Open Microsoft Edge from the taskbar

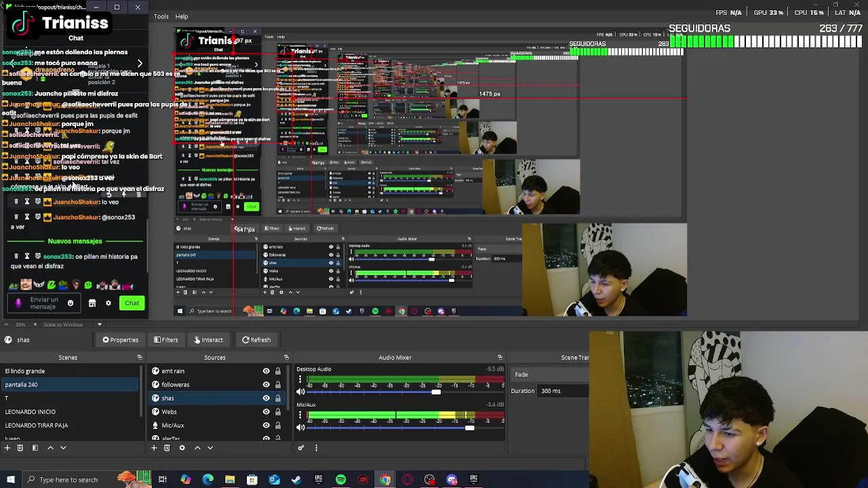coord(208,480)
